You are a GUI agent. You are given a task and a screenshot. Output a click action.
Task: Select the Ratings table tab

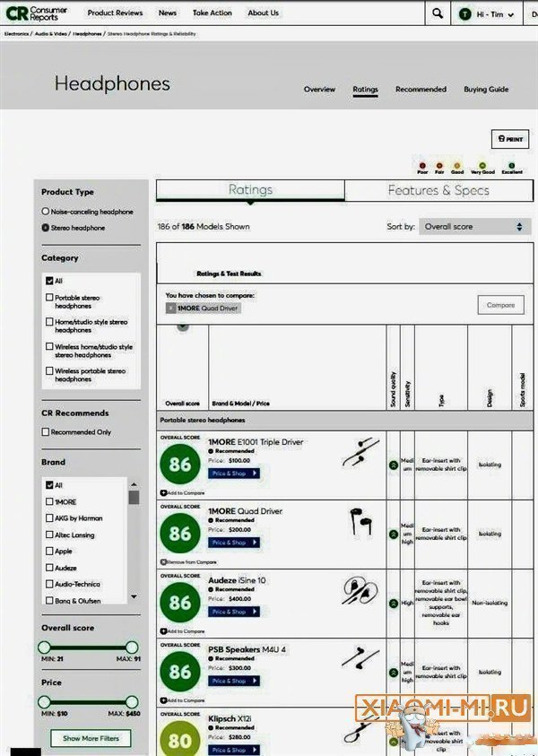[250, 190]
